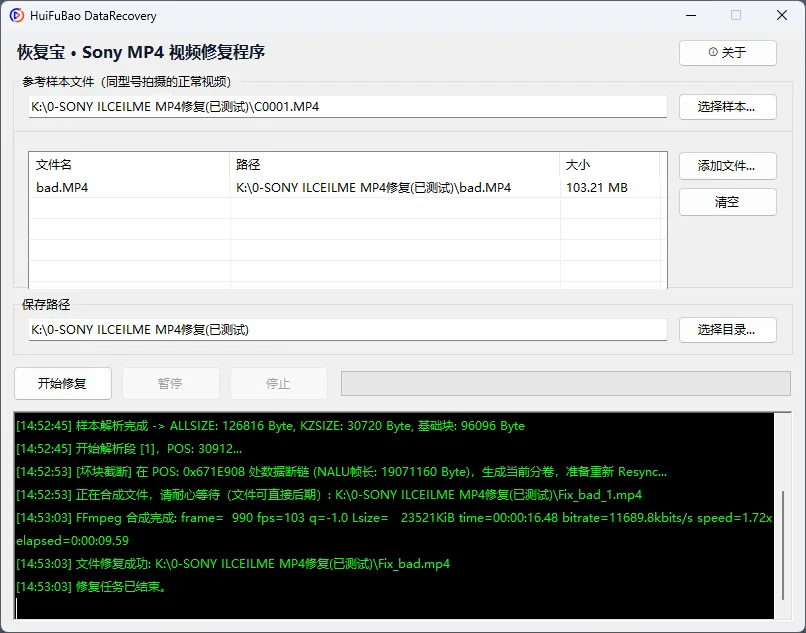Click 添加文件... to add damaged files
This screenshot has width=806, height=633.
point(727,166)
